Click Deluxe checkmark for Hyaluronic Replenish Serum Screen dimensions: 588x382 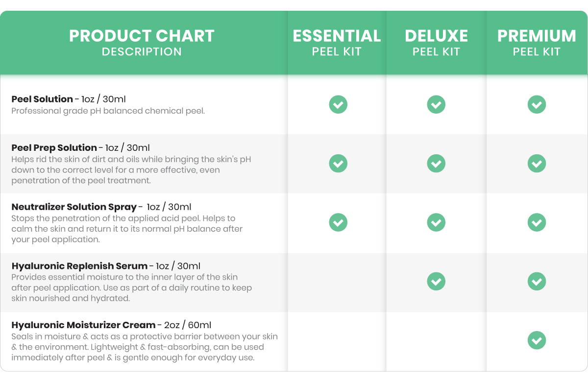[x=436, y=281]
